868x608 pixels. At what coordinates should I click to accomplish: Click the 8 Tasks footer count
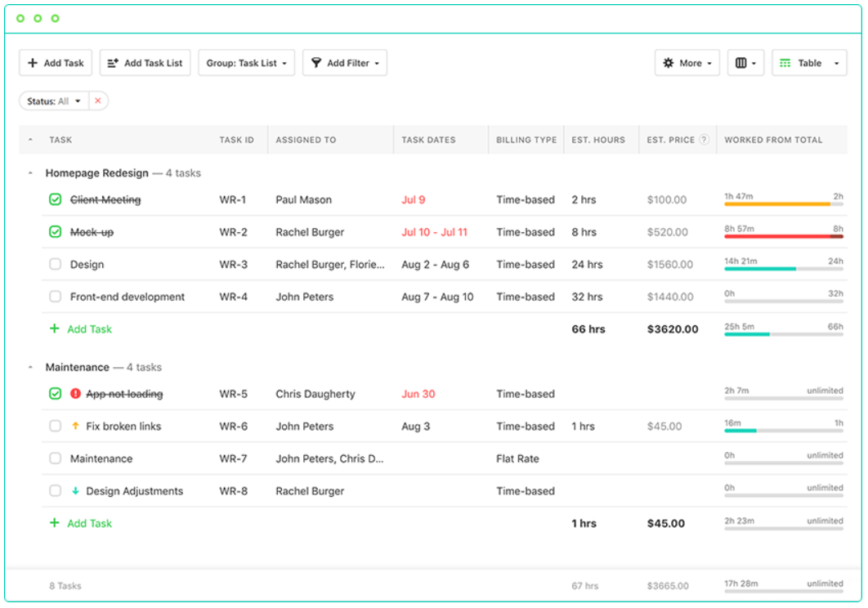65,585
